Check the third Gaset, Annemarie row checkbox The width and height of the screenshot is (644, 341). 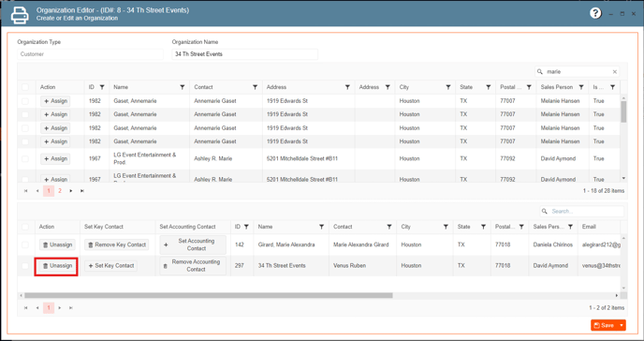(x=25, y=128)
